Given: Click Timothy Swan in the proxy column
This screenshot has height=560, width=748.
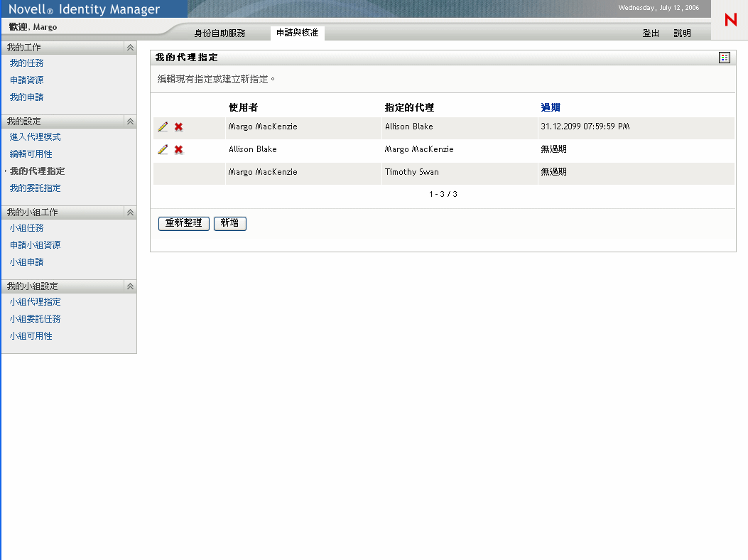Looking at the screenshot, I should (412, 172).
